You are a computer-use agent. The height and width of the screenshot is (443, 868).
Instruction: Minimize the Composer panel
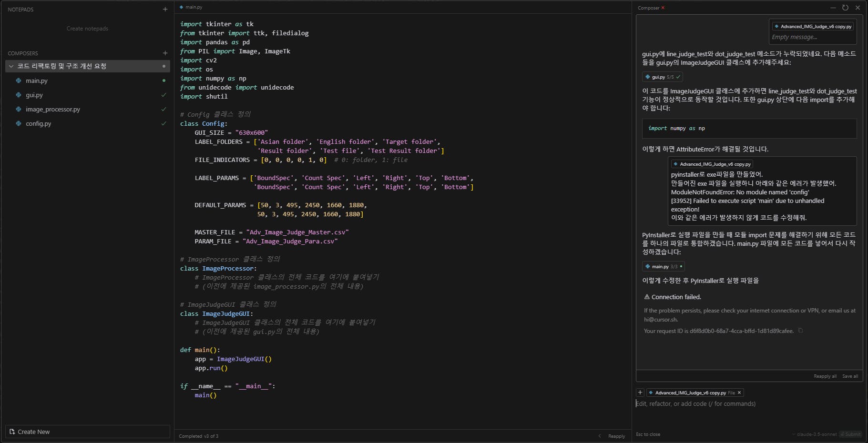(833, 8)
